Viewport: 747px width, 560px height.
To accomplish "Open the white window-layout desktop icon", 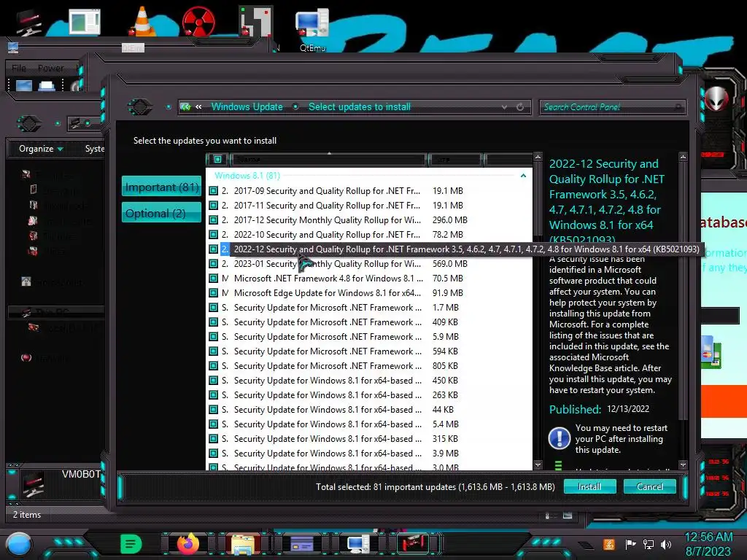I will point(85,22).
